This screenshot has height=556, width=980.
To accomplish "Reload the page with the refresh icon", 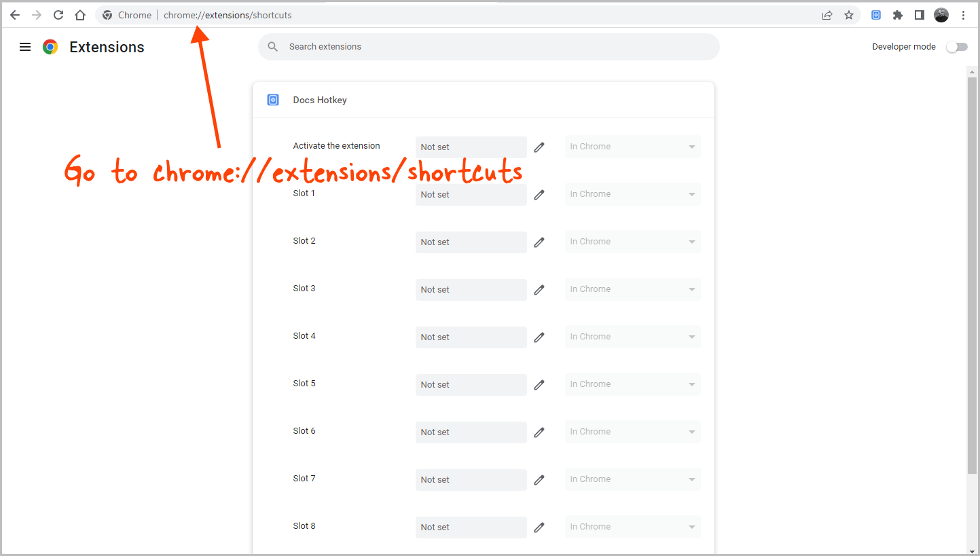I will pyautogui.click(x=58, y=14).
